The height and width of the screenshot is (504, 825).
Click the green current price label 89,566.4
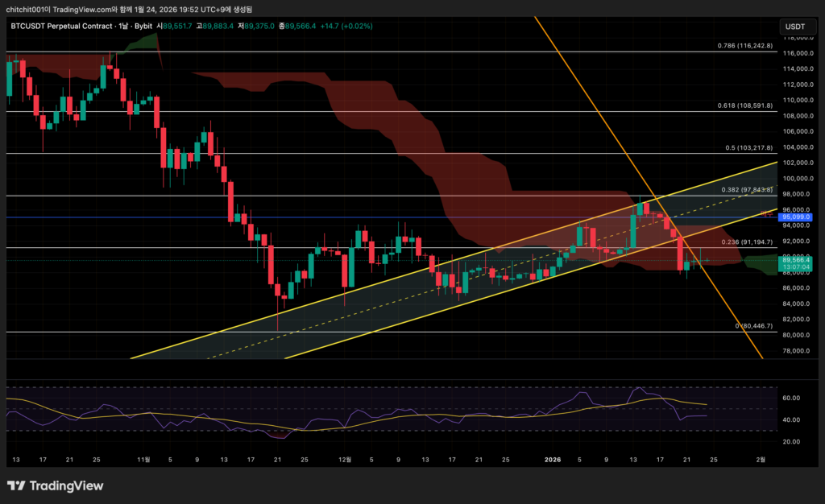pos(796,260)
